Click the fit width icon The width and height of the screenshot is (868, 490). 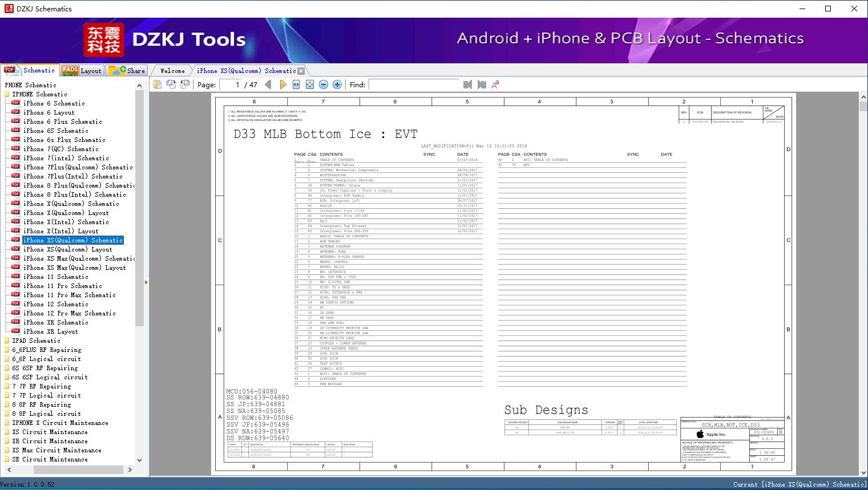coord(296,84)
